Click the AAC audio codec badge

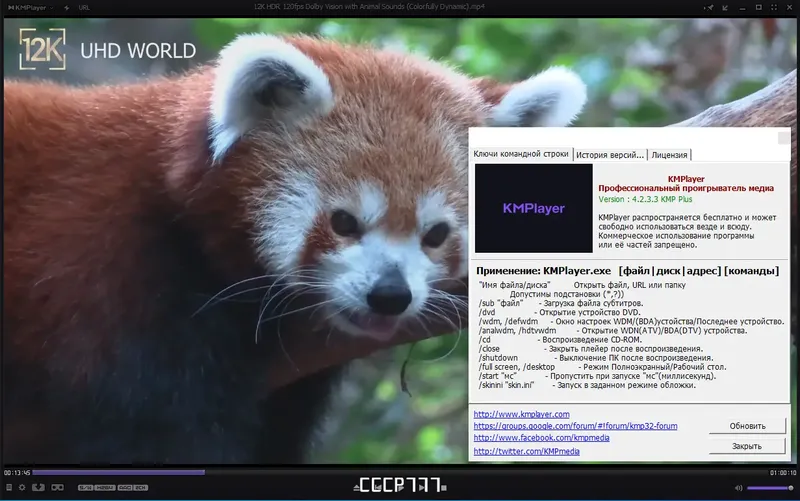point(125,488)
